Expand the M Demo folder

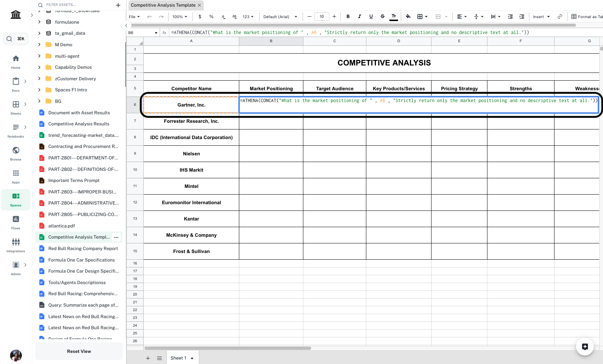39,44
